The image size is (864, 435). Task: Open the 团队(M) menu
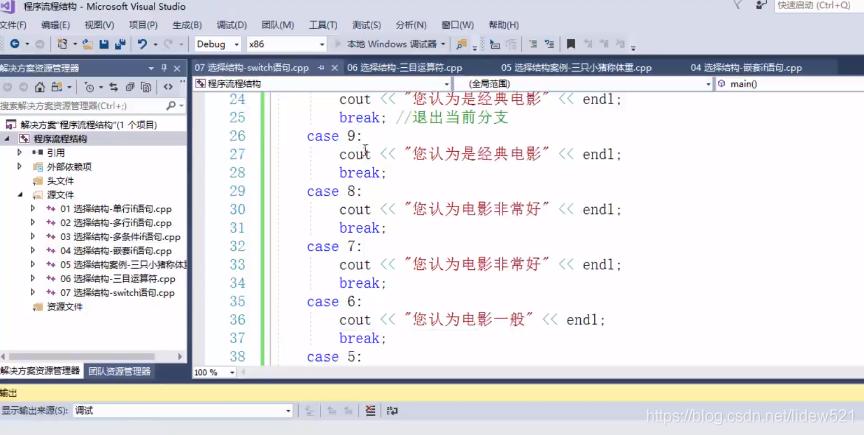click(277, 25)
